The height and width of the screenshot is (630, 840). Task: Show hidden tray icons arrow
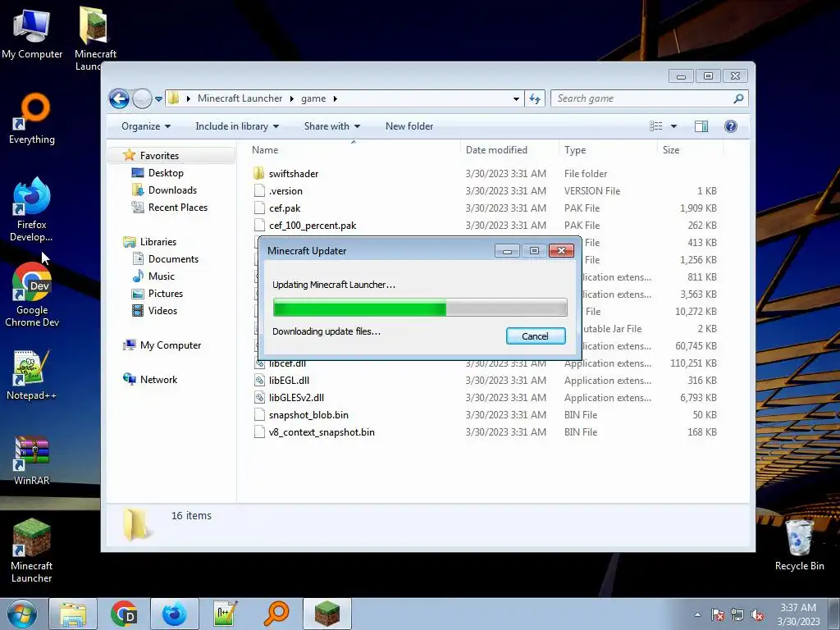pos(697,614)
